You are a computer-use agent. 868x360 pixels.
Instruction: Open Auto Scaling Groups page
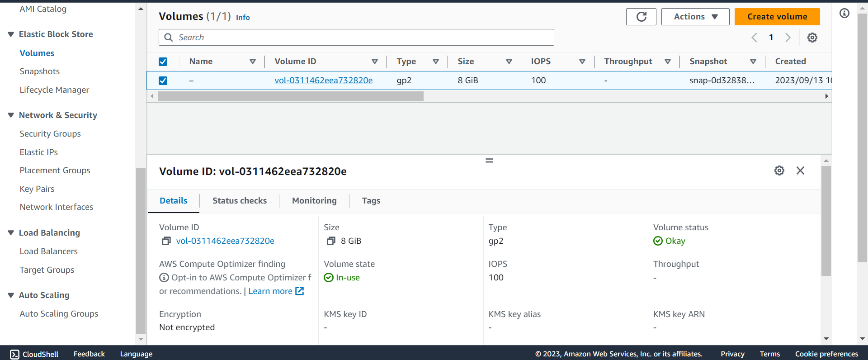(59, 314)
